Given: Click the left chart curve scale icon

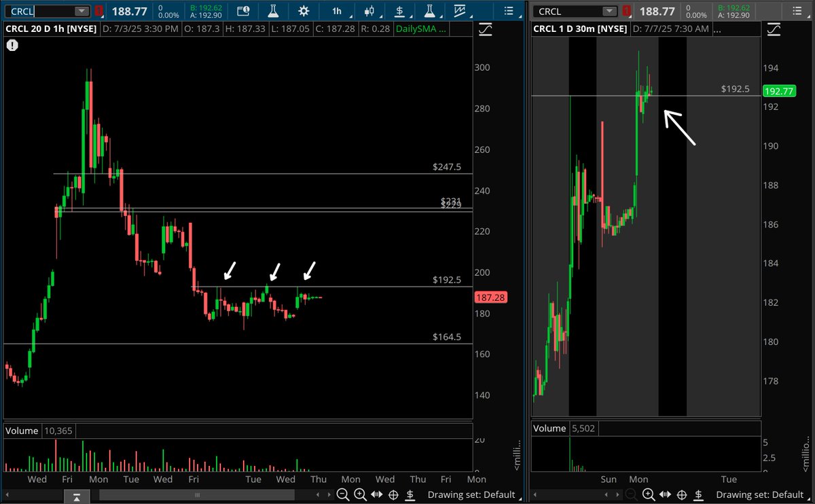Looking at the screenshot, I should tap(485, 29).
